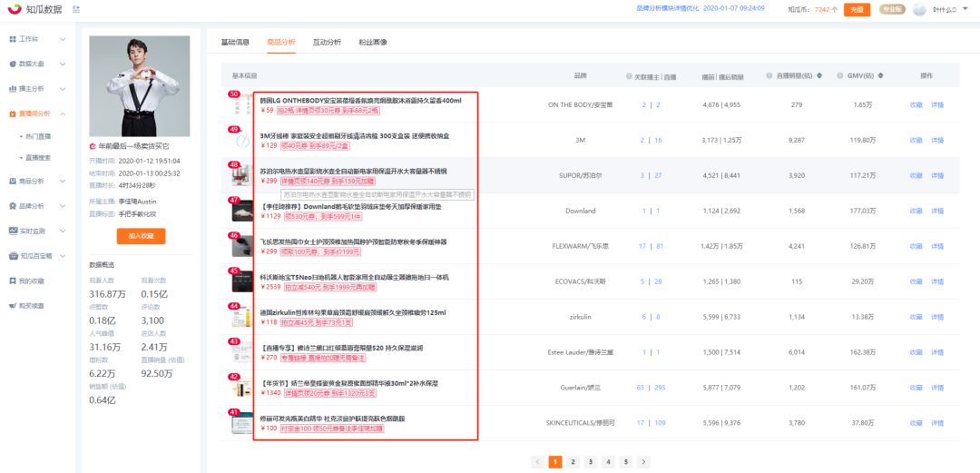Click the next page arrow in pagination
The height and width of the screenshot is (473, 980).
pyautogui.click(x=643, y=462)
